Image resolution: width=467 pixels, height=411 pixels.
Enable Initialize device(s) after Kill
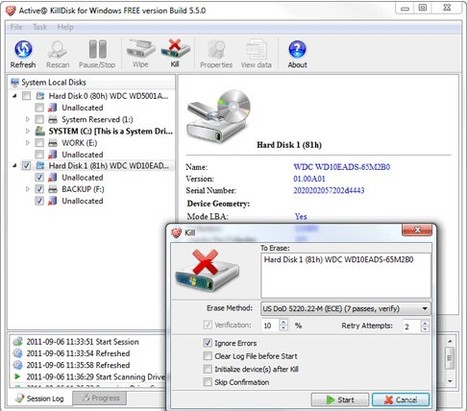click(x=207, y=369)
